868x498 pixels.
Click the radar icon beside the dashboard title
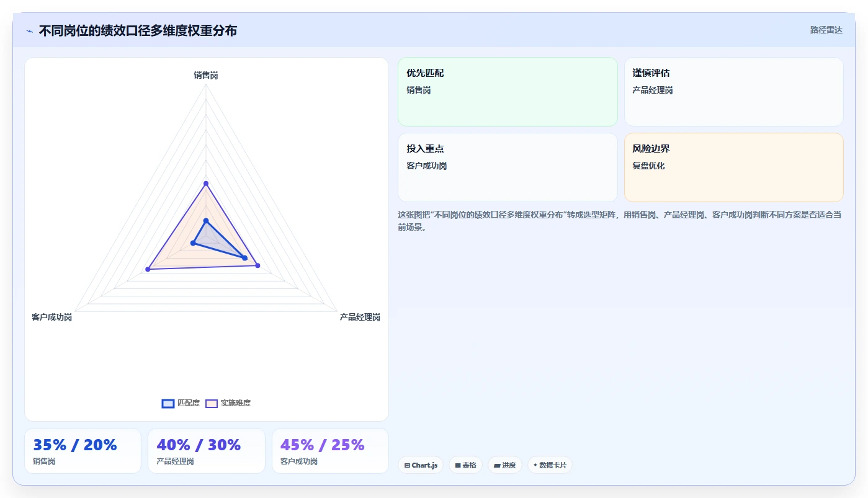coord(29,31)
